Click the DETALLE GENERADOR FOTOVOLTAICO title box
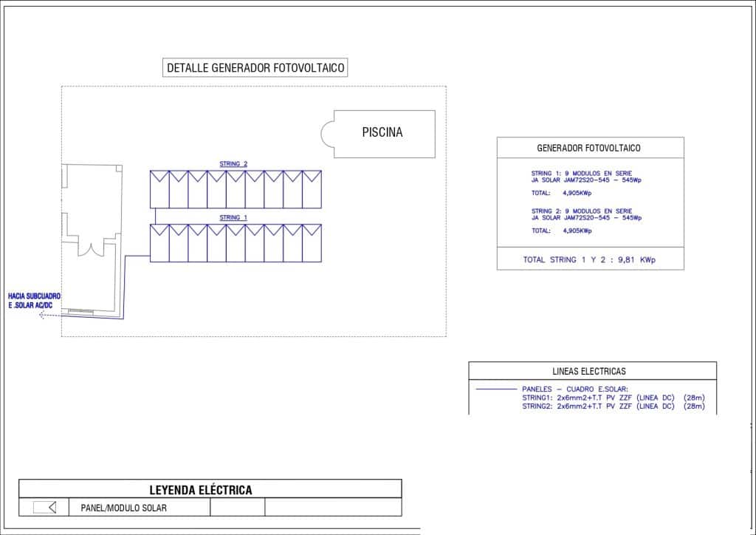This screenshot has width=756, height=535. 255,68
